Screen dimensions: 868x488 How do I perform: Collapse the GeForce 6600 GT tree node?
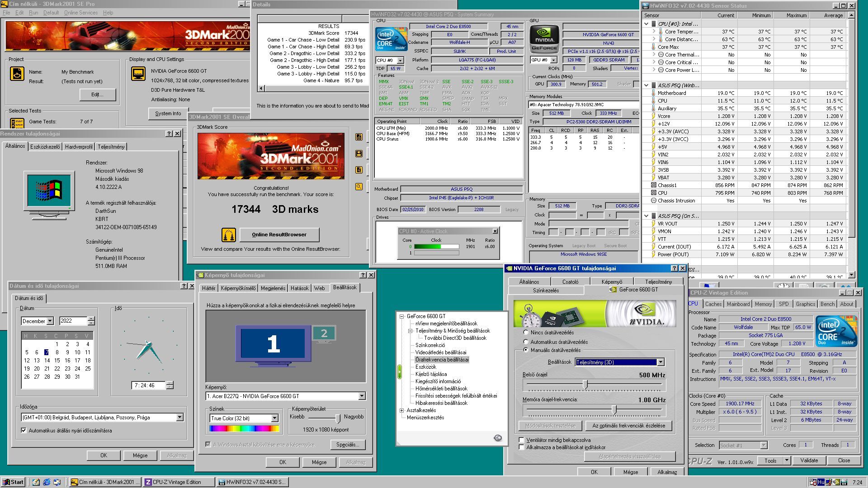click(401, 316)
